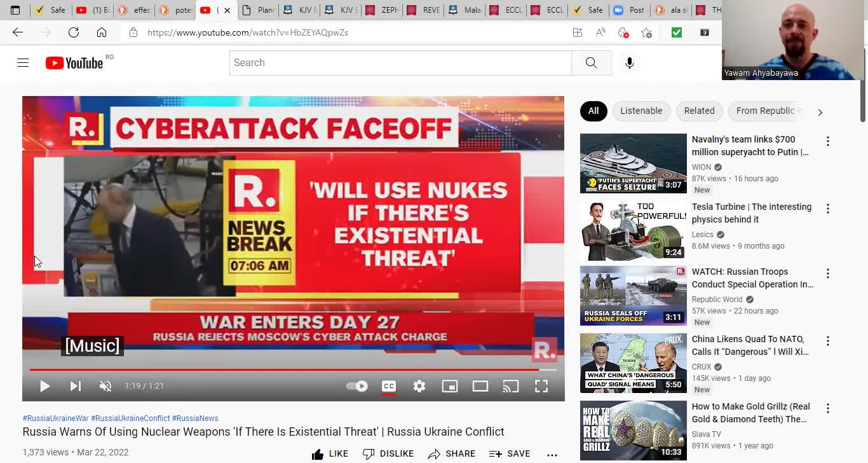The image size is (868, 463).
Task: Select the Listenable filter chip
Action: click(641, 111)
